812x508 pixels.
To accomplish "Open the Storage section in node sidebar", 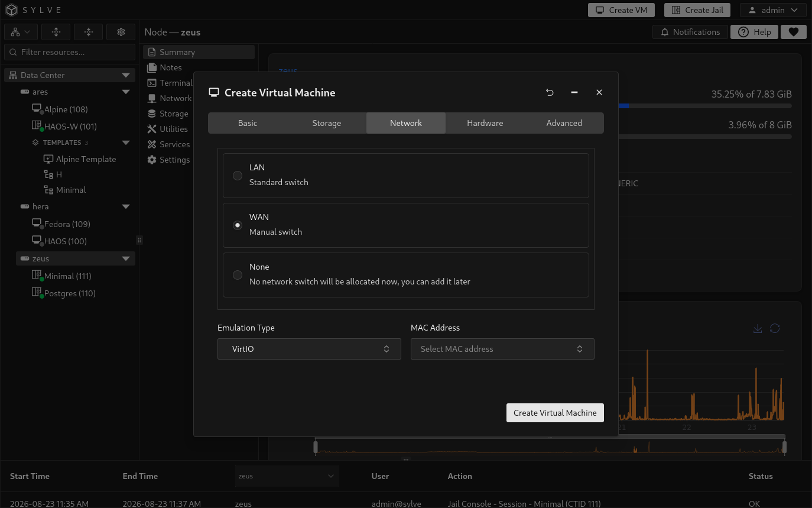I will pyautogui.click(x=167, y=114).
